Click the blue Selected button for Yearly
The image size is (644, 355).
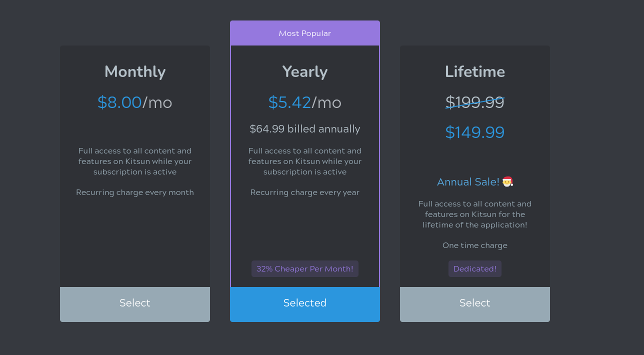tap(305, 303)
